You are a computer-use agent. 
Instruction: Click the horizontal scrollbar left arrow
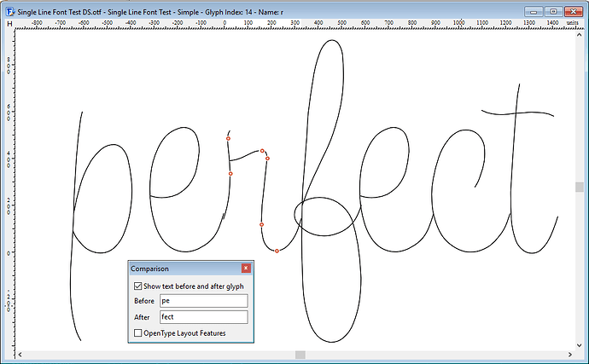tap(20, 354)
